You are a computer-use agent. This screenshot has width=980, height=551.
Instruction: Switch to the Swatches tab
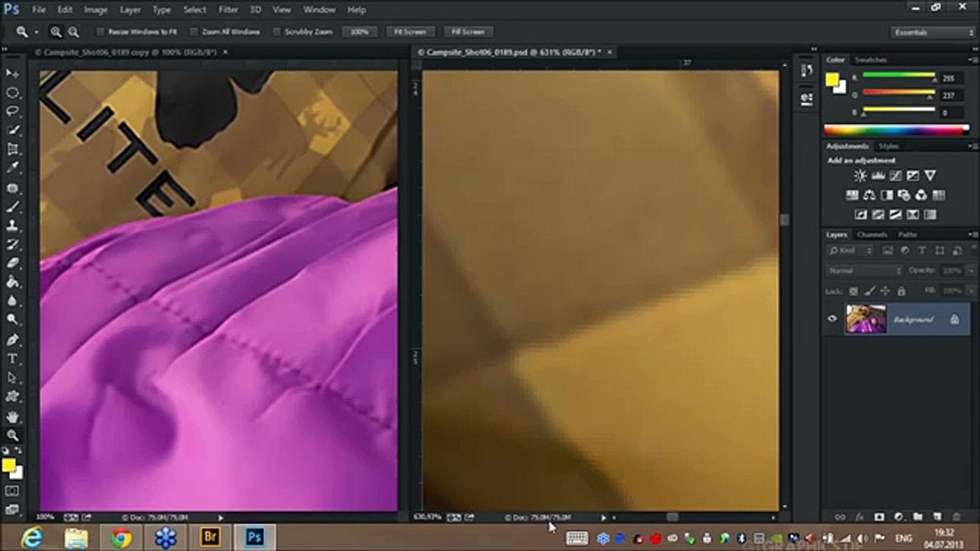(x=871, y=60)
